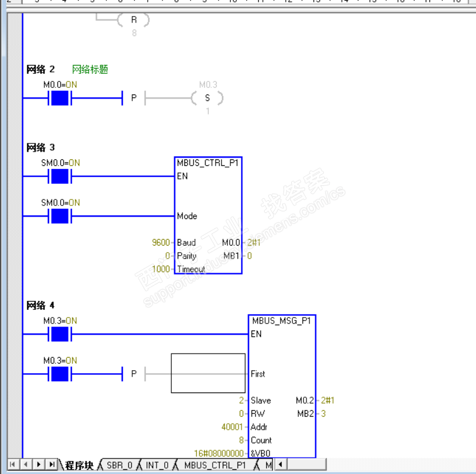This screenshot has height=474, width=476.
Task: Click the EN label of MBUS_MSG_P1
Action: point(256,334)
